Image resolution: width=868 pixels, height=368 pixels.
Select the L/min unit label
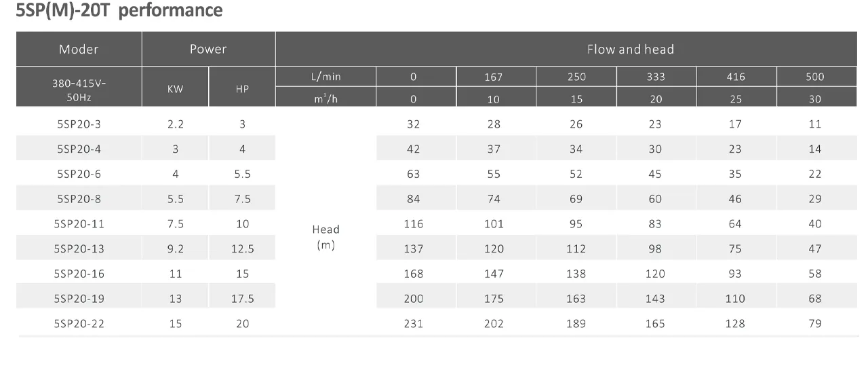coord(326,77)
